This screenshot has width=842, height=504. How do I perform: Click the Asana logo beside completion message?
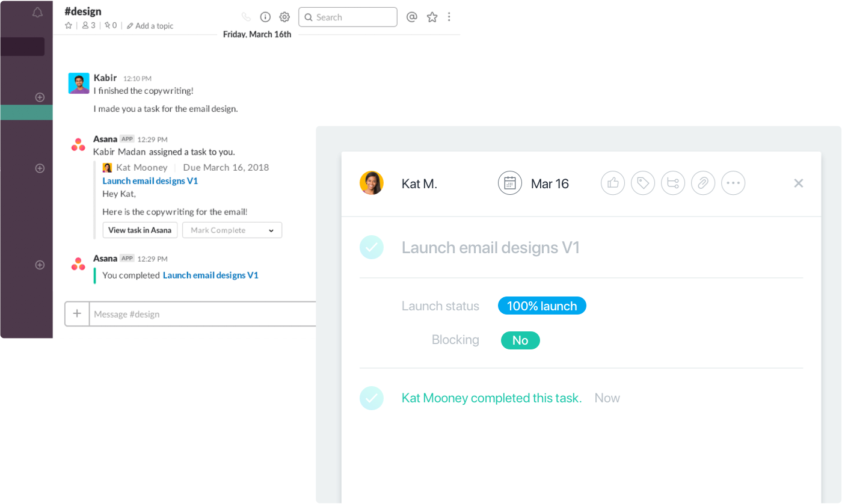click(78, 263)
